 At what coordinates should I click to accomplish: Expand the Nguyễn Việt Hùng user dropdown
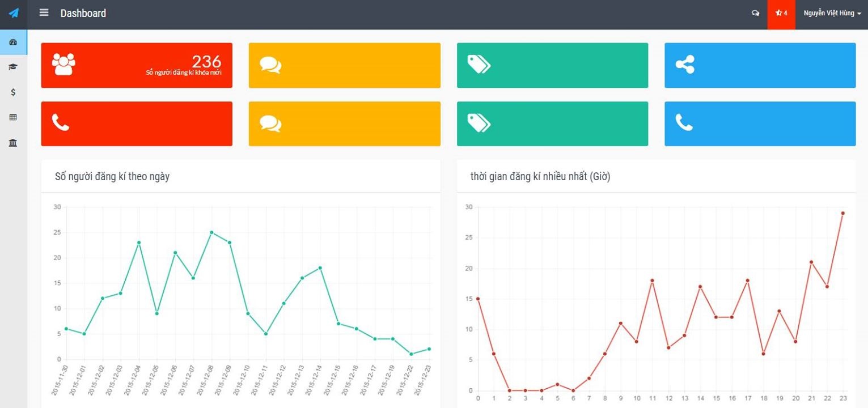click(832, 14)
